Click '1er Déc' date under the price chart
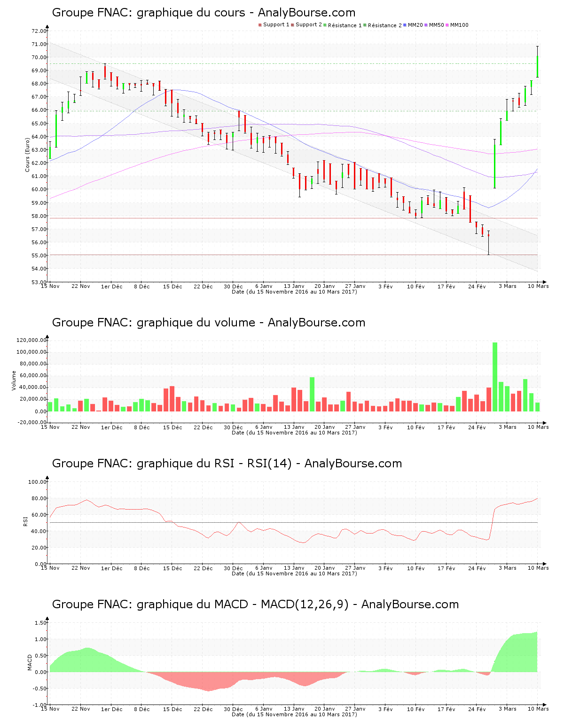 (112, 286)
